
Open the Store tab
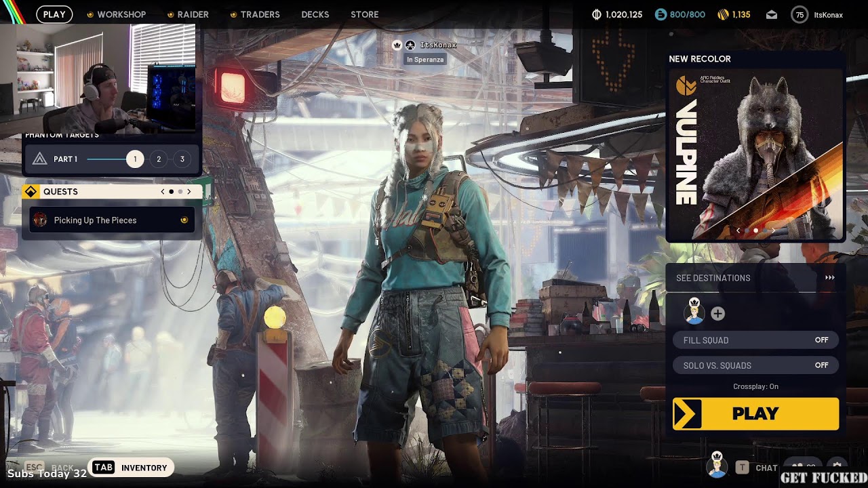[x=365, y=14]
